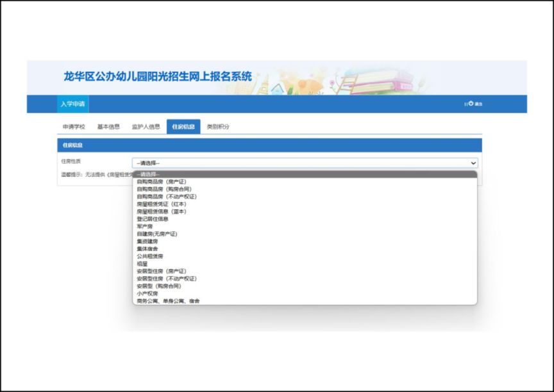
Task: Select option 军产房
Action: coord(305,226)
